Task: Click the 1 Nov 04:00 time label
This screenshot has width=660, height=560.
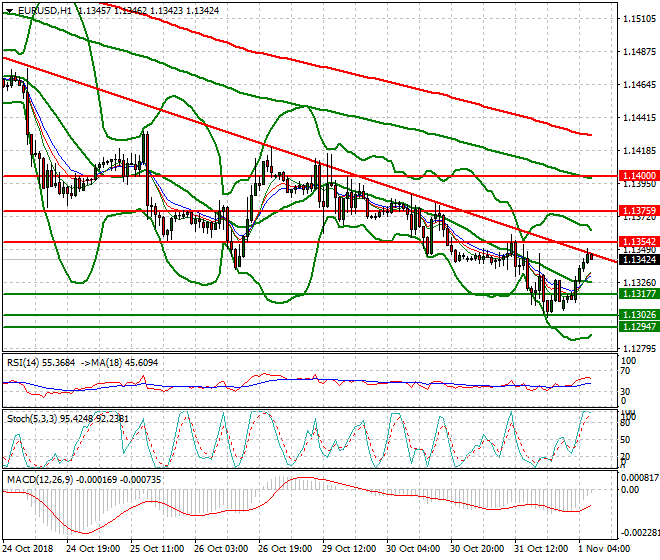Action: point(604,549)
